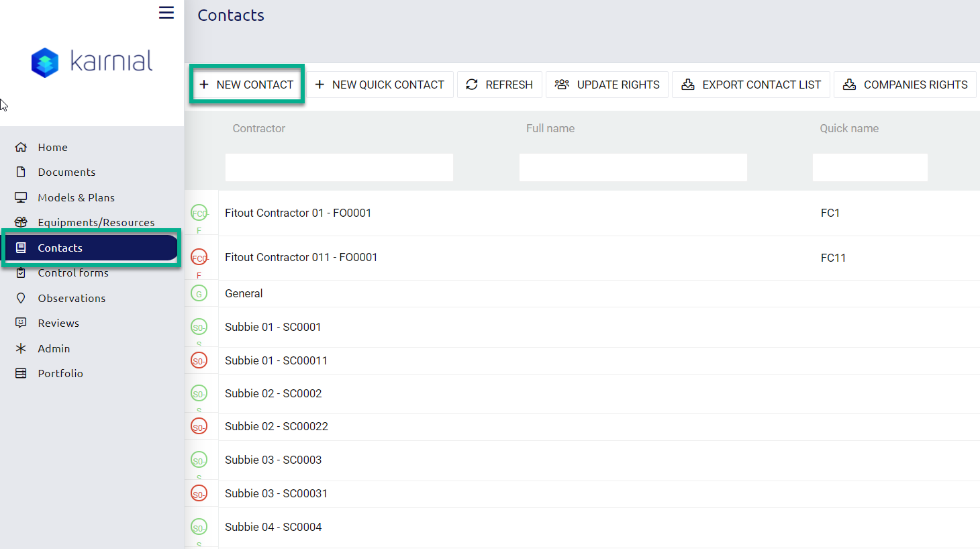
Task: Click New Quick Contact button
Action: click(380, 85)
